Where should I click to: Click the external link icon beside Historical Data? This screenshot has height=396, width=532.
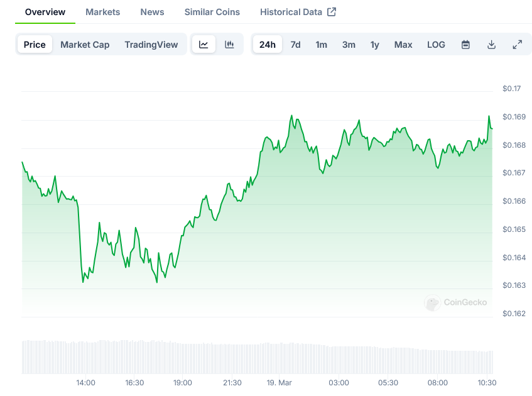[332, 12]
